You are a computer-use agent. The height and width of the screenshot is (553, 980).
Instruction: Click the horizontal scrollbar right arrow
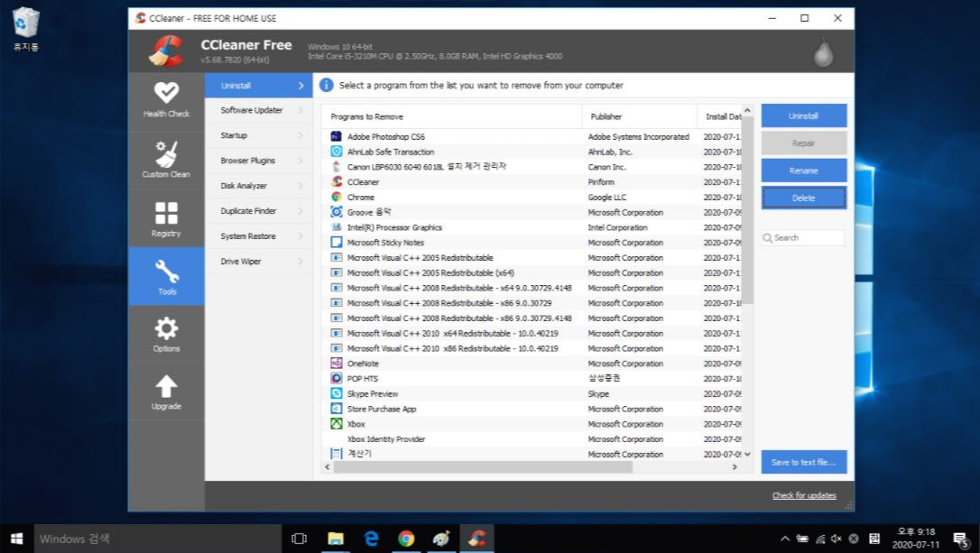pos(735,466)
